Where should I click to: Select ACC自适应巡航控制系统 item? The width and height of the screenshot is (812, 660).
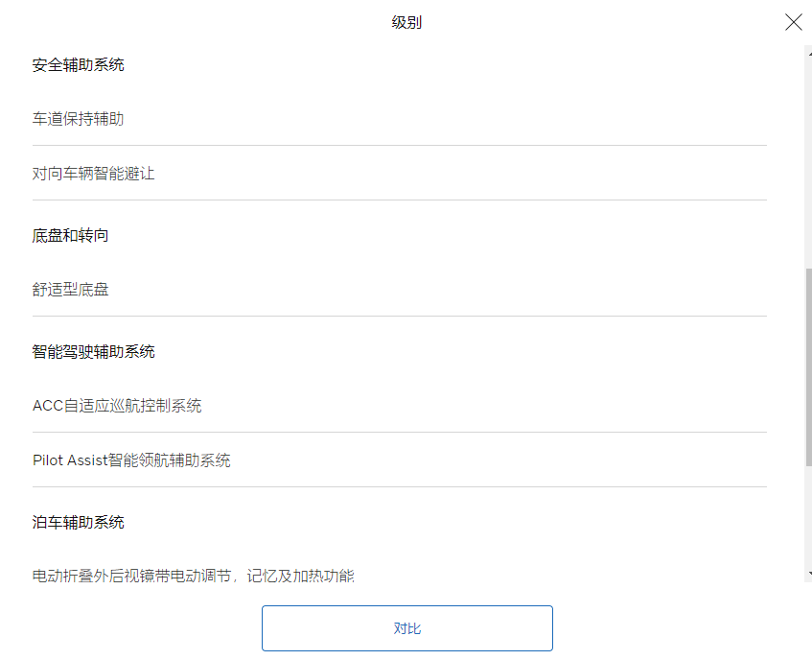tap(117, 406)
